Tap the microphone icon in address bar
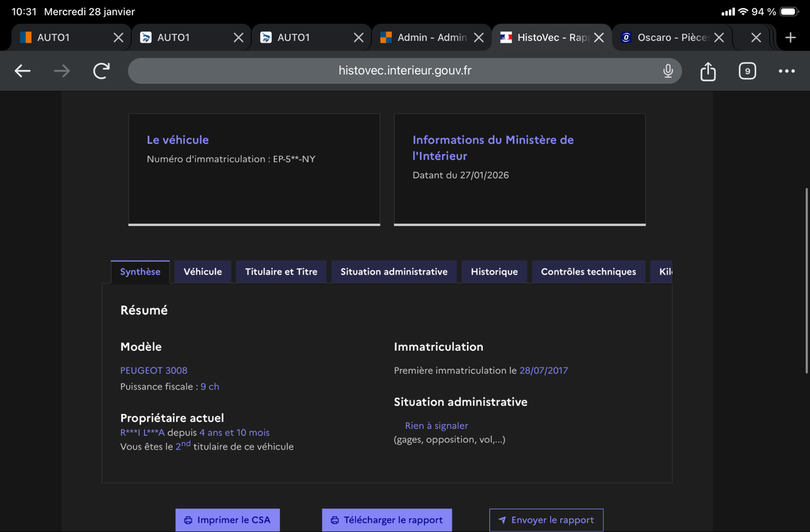 pyautogui.click(x=668, y=71)
